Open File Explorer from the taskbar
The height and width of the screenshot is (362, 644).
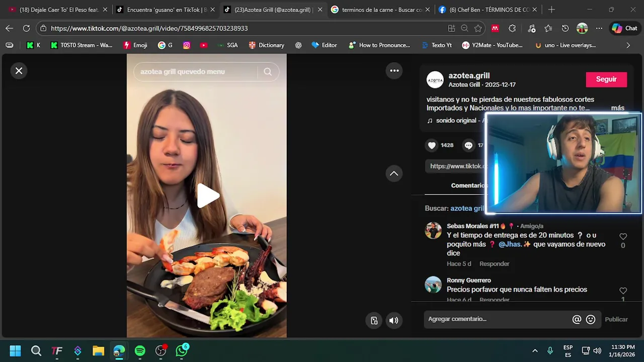[98, 350]
